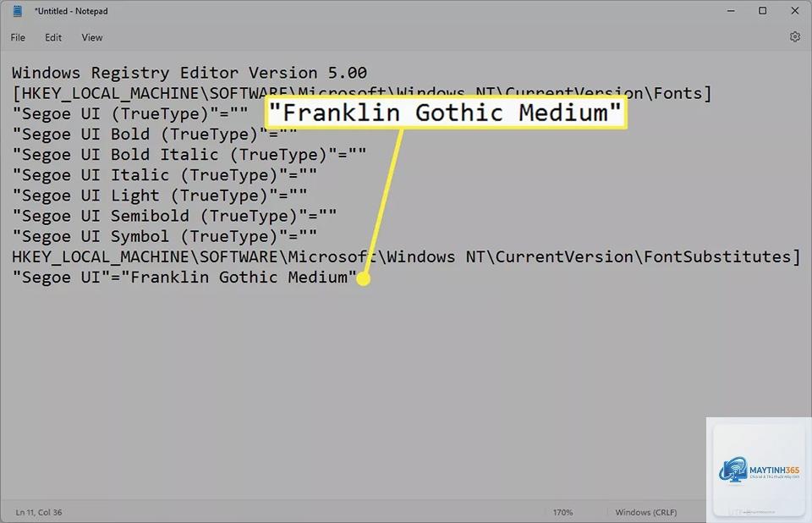The width and height of the screenshot is (812, 523).
Task: Click the line 'Windows Registry Editor Version 5.00'
Action: 189,73
